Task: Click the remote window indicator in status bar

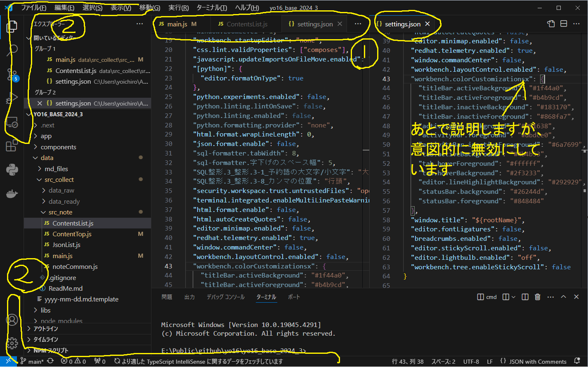Action: (x=8, y=362)
